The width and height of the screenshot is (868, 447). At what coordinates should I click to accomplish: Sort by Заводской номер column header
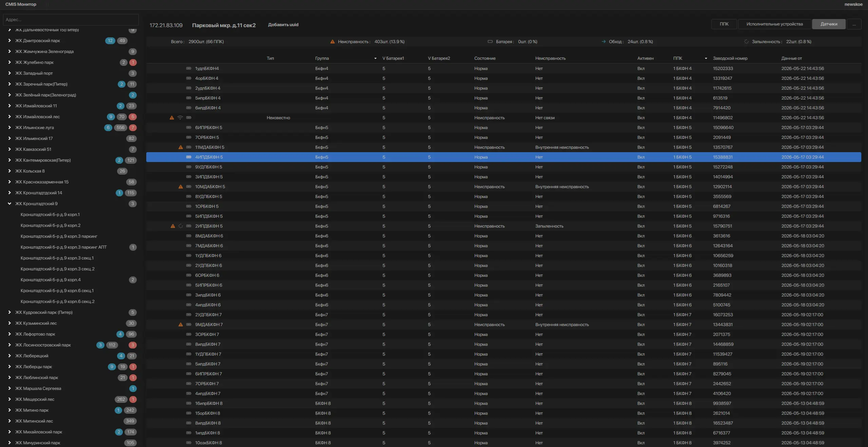(730, 58)
